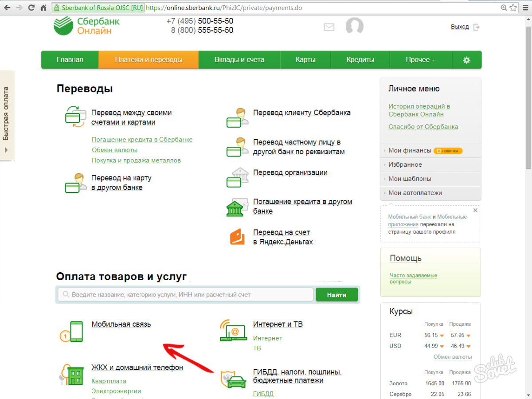Click the Мобильная связь phone icon
532x399 pixels.
(72, 332)
